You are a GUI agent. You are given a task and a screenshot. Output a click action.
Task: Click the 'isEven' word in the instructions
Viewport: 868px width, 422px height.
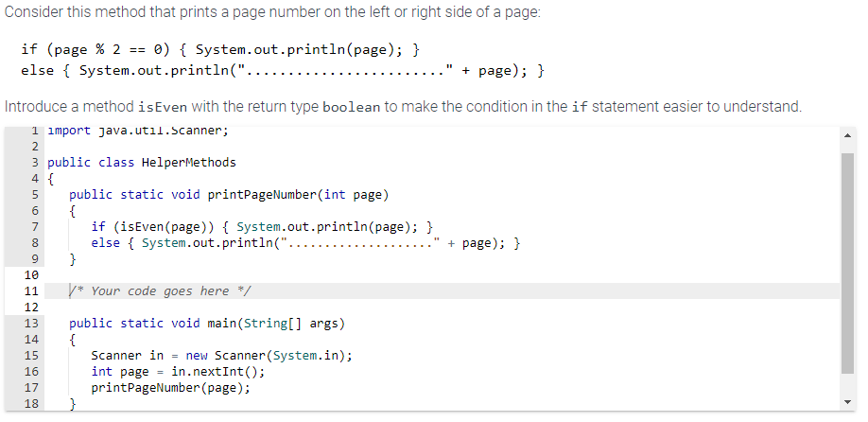click(x=163, y=106)
